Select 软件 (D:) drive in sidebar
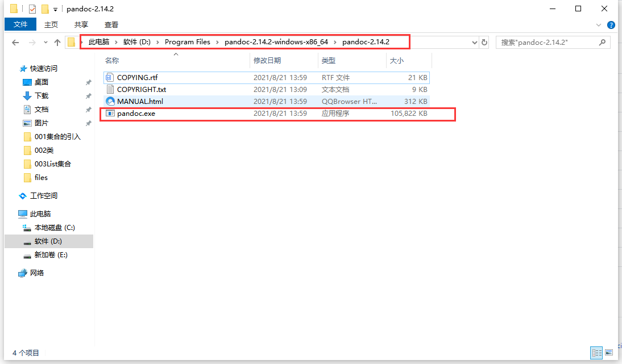Viewport: 622px width, 364px height. [x=48, y=241]
